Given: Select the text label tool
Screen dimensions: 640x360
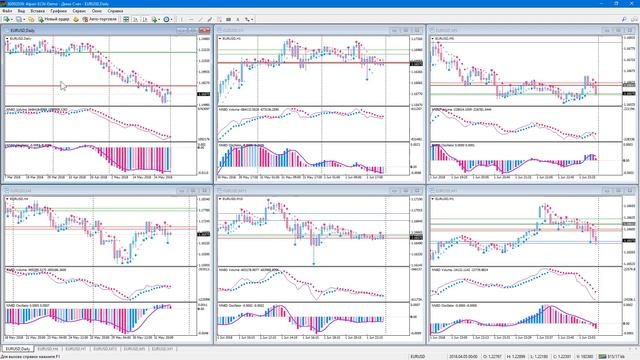Looking at the screenshot, I should point(229,19).
